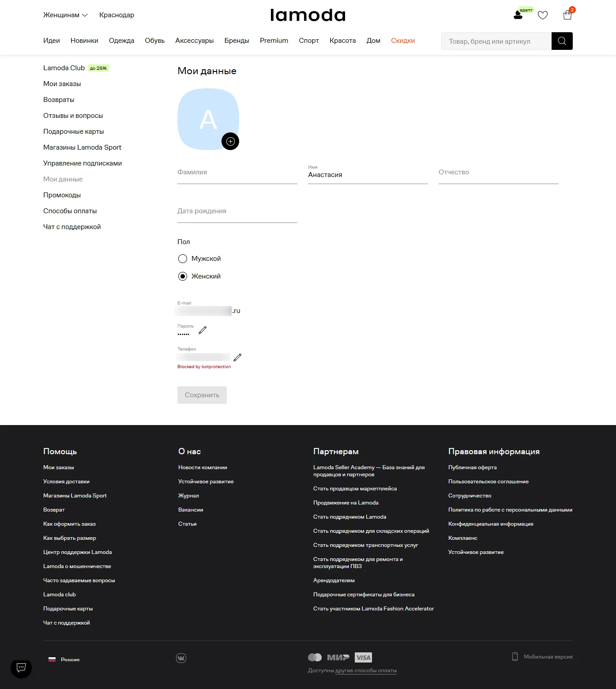Click другие способы оплаты link
The image size is (616, 689).
pos(366,670)
